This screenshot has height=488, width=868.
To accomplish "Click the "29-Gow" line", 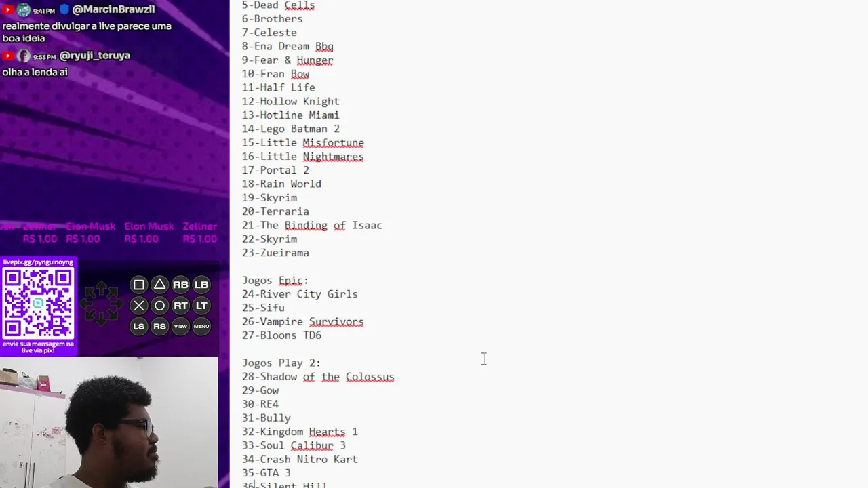I will [260, 390].
